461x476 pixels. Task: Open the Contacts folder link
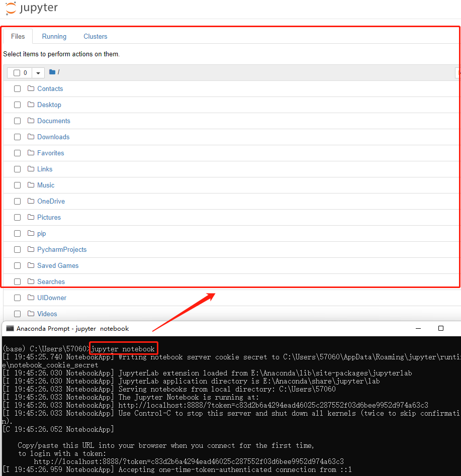click(50, 88)
